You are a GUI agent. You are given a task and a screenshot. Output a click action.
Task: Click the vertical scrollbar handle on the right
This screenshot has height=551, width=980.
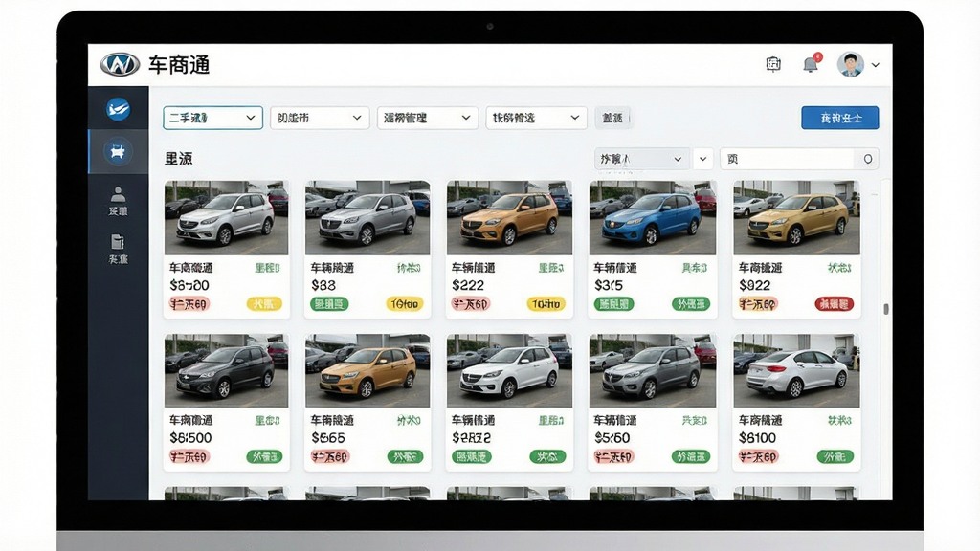tap(885, 309)
